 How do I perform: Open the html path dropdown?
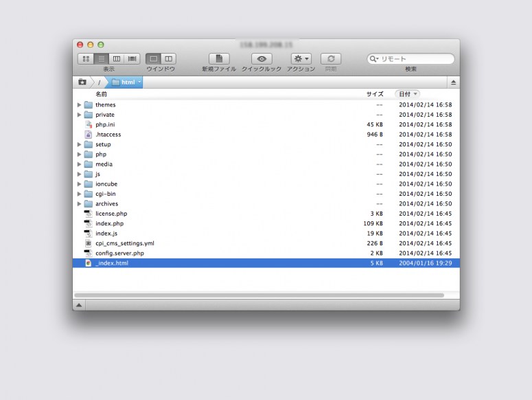[127, 82]
